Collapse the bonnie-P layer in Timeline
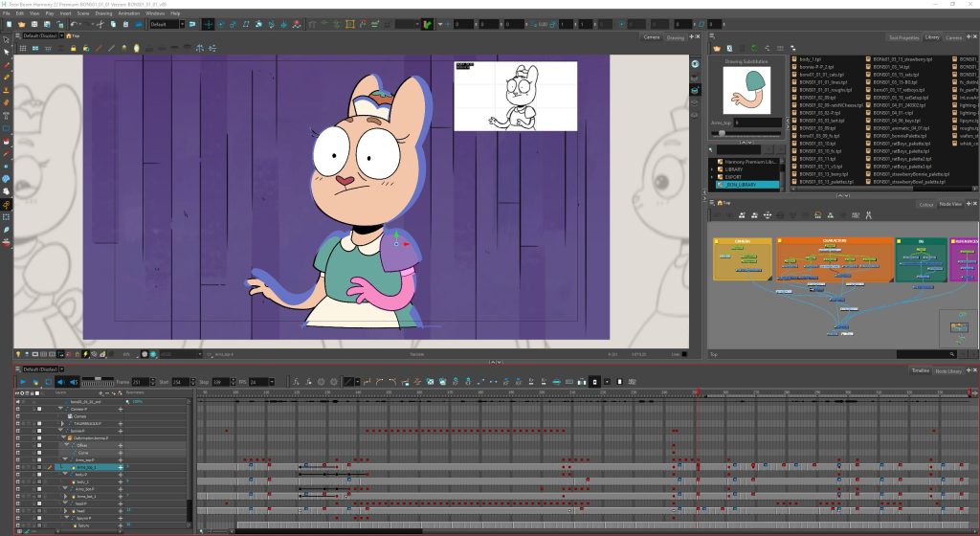 [60, 431]
